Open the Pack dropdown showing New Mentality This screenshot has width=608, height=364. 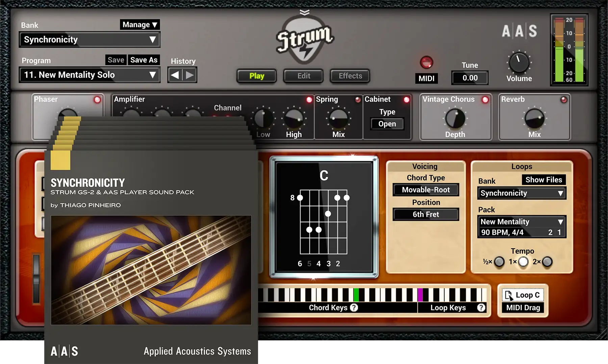[x=521, y=222]
